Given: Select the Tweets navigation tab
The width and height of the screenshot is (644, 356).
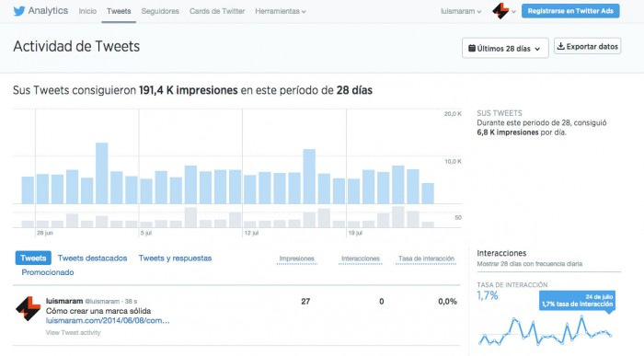Looking at the screenshot, I should coord(119,11).
